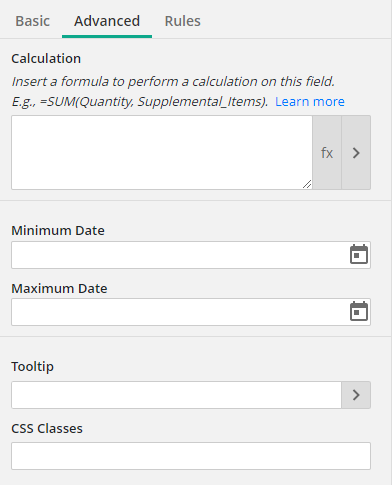Screen dimensions: 392x485
Task: Click the Minimum Date label
Action: tap(58, 230)
